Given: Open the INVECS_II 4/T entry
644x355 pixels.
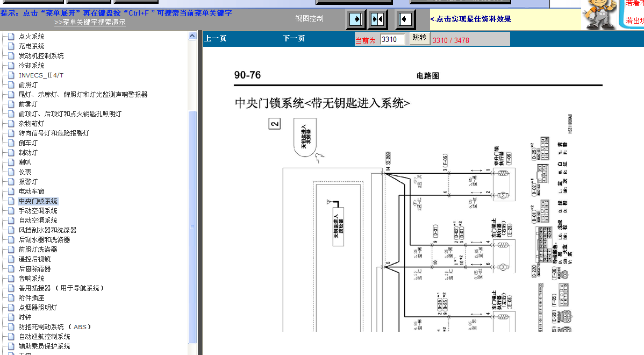Looking at the screenshot, I should [41, 75].
